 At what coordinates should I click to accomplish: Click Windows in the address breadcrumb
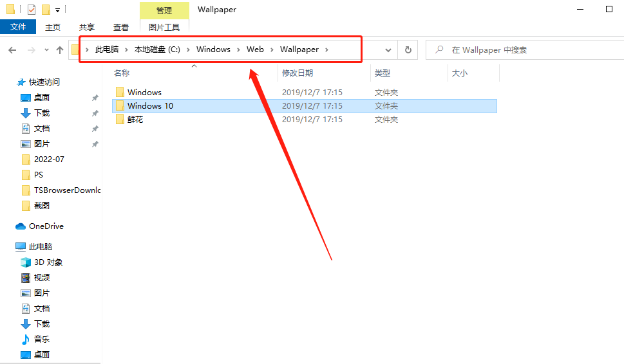coord(213,50)
